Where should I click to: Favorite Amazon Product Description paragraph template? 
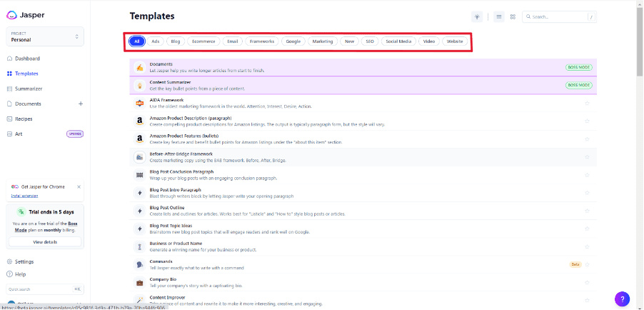(x=587, y=121)
